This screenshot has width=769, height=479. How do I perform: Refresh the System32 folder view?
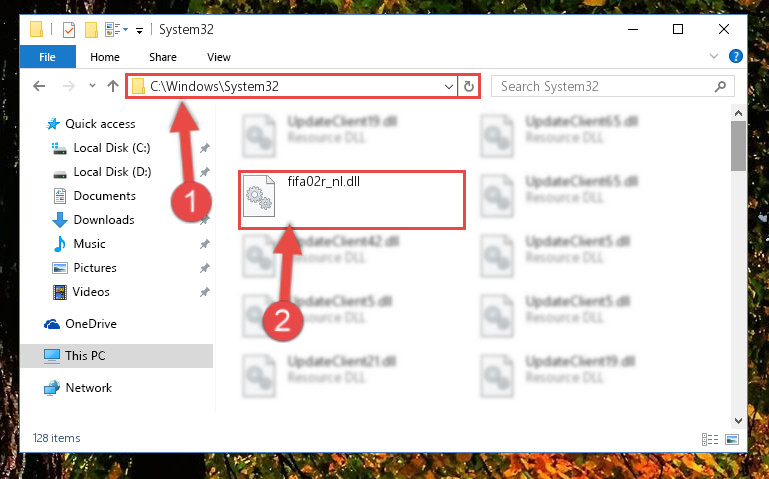pos(469,87)
